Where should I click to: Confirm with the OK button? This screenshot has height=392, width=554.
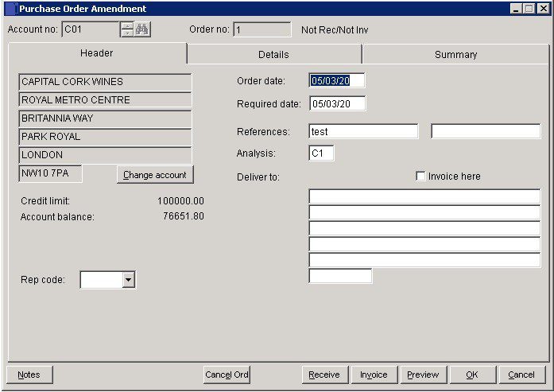click(472, 375)
